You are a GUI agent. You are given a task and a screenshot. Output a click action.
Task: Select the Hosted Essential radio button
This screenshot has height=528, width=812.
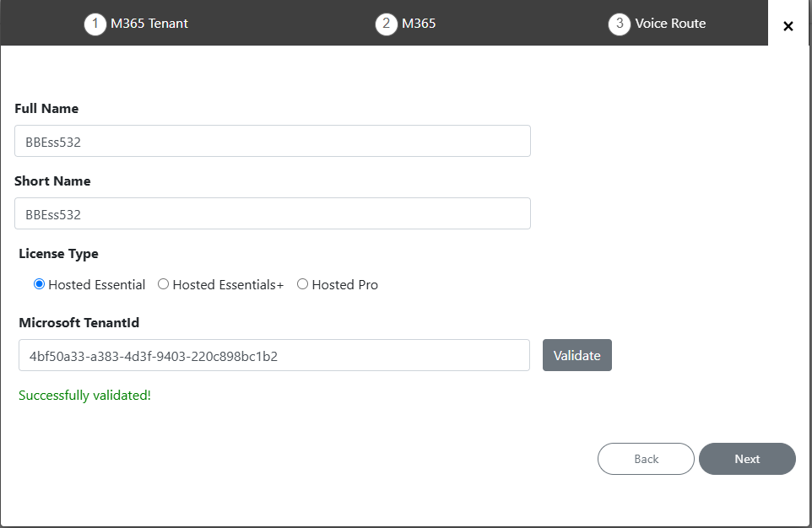(x=39, y=284)
